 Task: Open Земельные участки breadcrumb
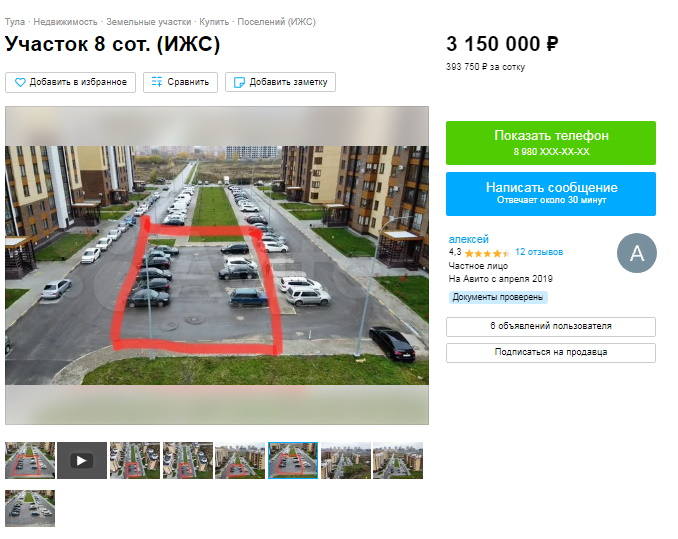(x=148, y=22)
